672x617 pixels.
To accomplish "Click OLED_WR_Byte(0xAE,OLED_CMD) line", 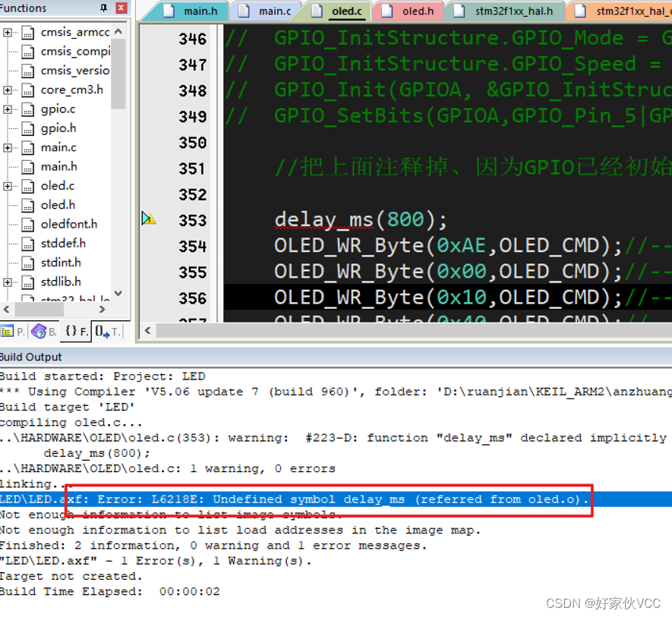I will point(448,246).
